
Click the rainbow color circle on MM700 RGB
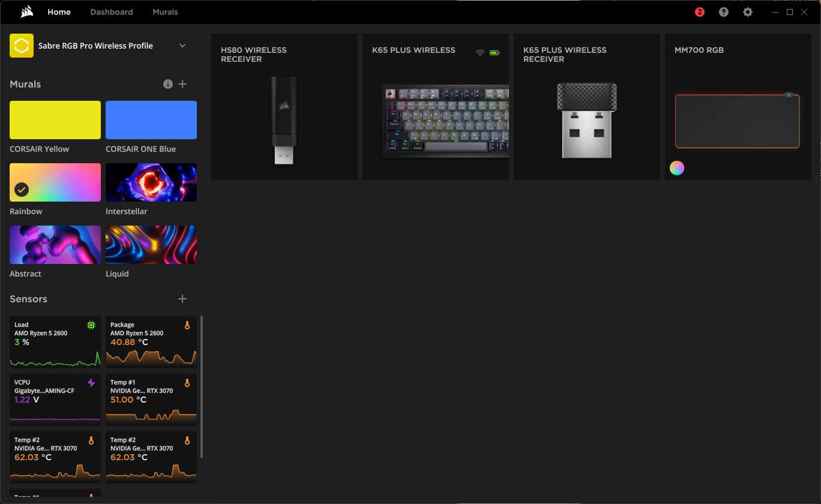[x=677, y=168]
